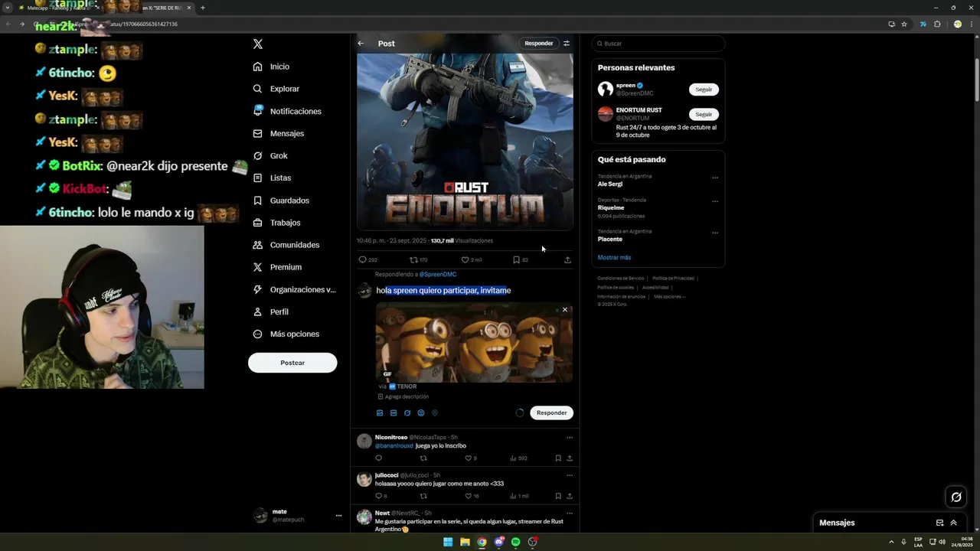The height and width of the screenshot is (551, 980).
Task: Open the Grok floating button
Action: coord(956,497)
